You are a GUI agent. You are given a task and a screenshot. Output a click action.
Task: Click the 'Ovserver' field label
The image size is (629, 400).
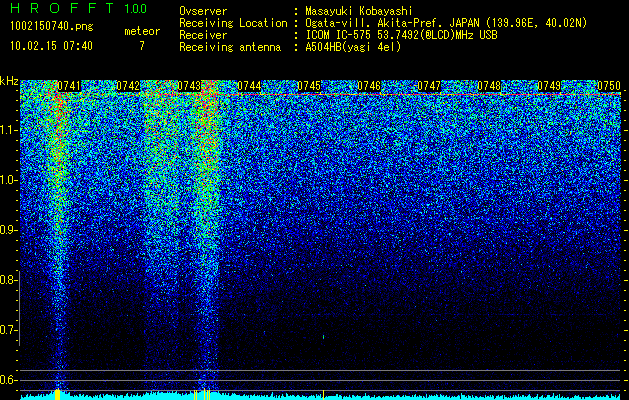203,11
